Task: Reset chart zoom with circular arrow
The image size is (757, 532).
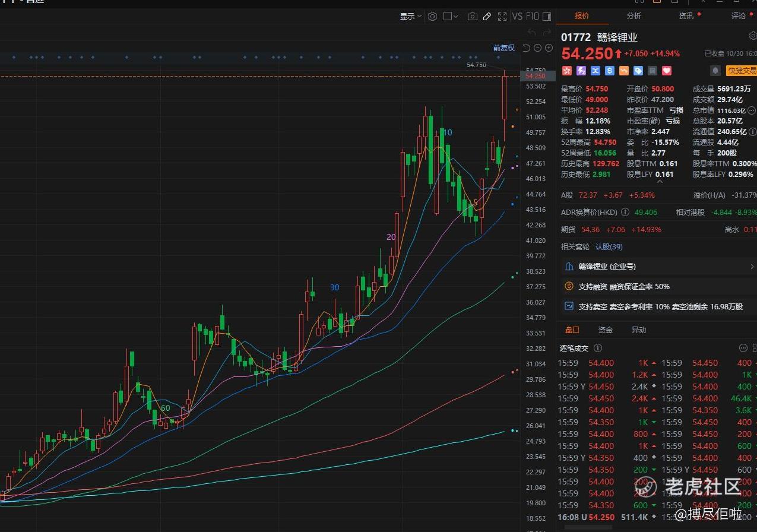Action: pyautogui.click(x=526, y=48)
